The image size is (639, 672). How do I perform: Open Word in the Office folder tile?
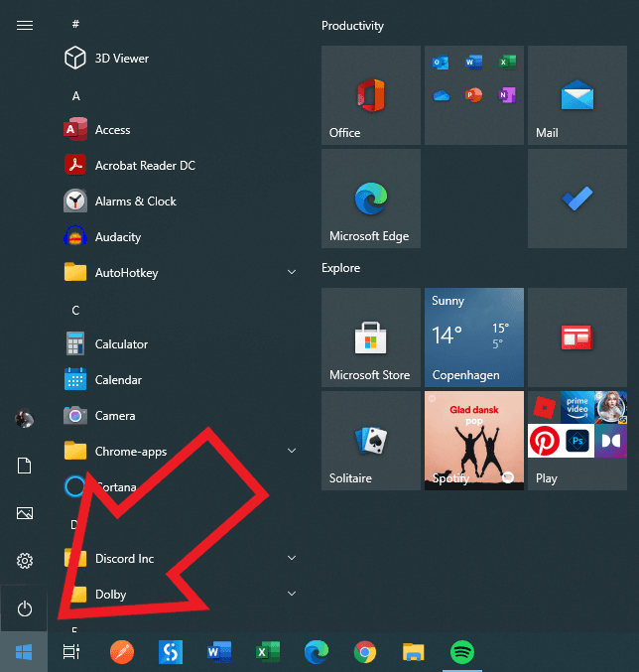(473, 63)
